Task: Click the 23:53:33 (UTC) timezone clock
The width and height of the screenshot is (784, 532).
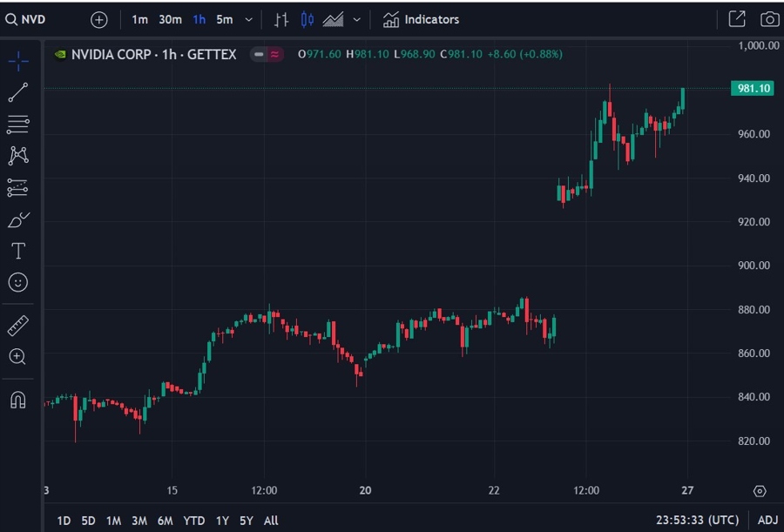Action: (x=697, y=520)
